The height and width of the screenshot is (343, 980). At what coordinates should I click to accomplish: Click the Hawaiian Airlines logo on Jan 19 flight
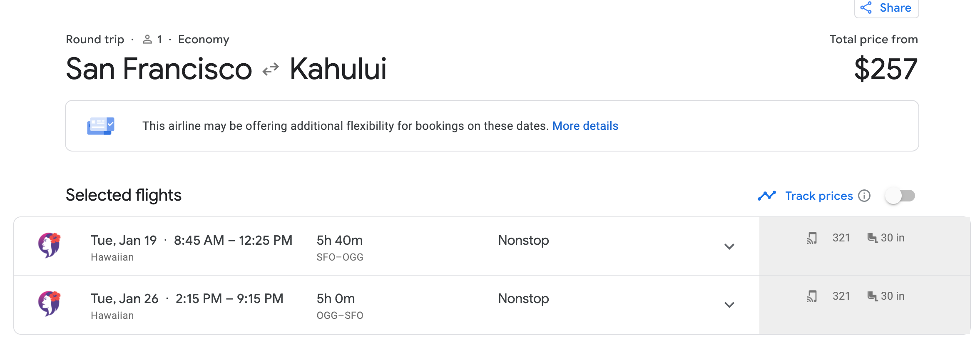click(x=50, y=245)
